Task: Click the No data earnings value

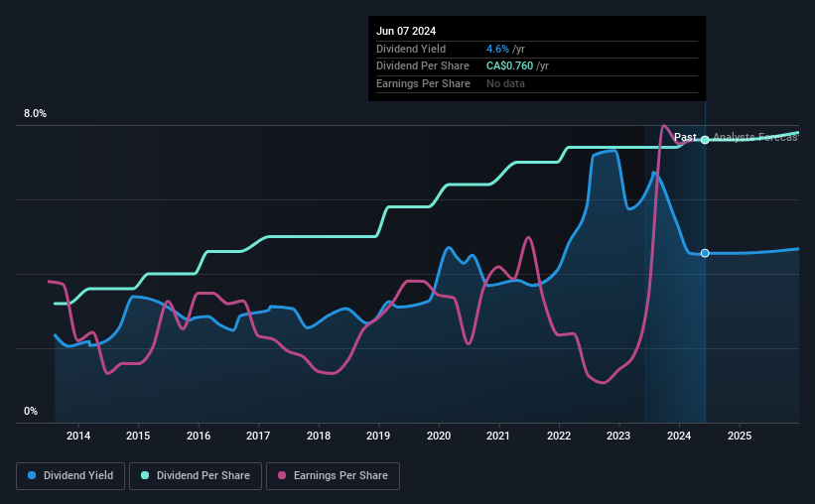Action: (505, 83)
